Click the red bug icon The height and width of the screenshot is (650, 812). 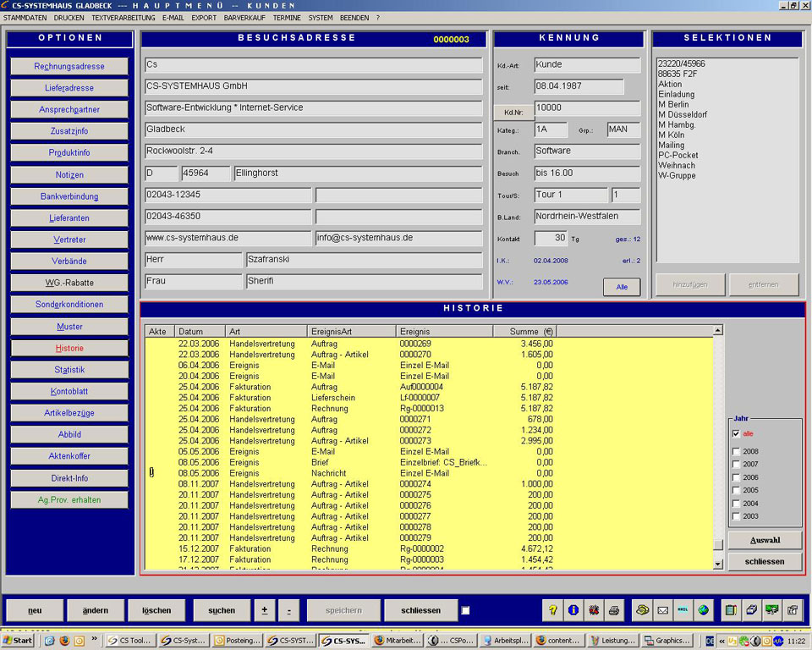[595, 610]
